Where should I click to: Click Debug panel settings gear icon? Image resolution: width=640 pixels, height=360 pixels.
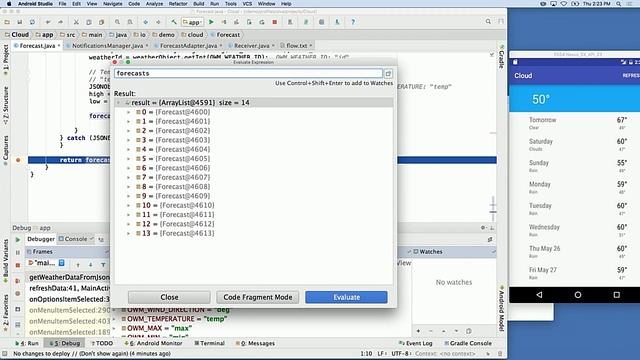coord(483,228)
